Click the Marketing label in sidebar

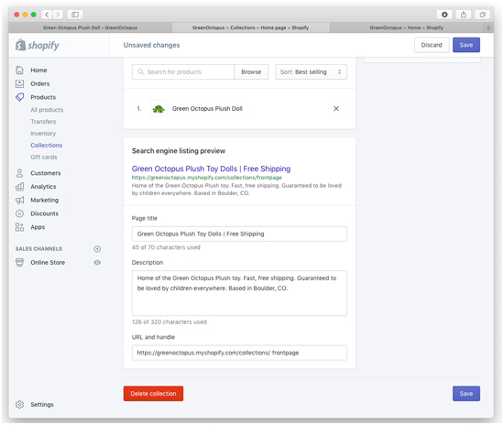tap(44, 200)
